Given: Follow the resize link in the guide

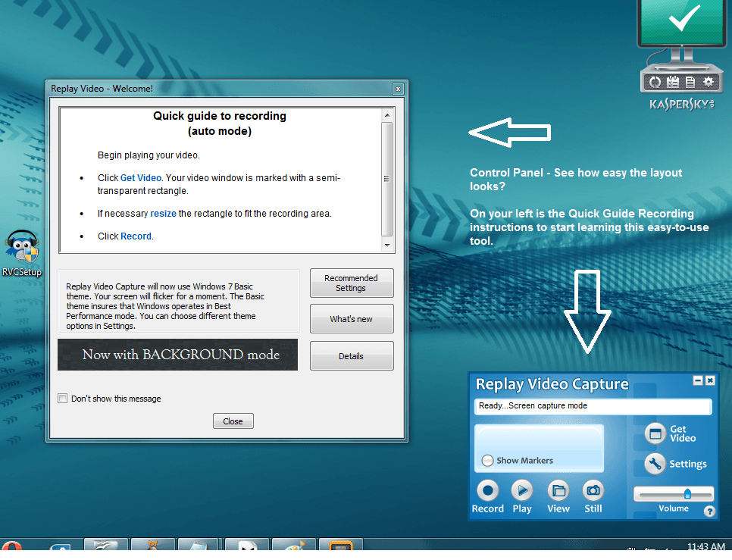Looking at the screenshot, I should click(164, 214).
